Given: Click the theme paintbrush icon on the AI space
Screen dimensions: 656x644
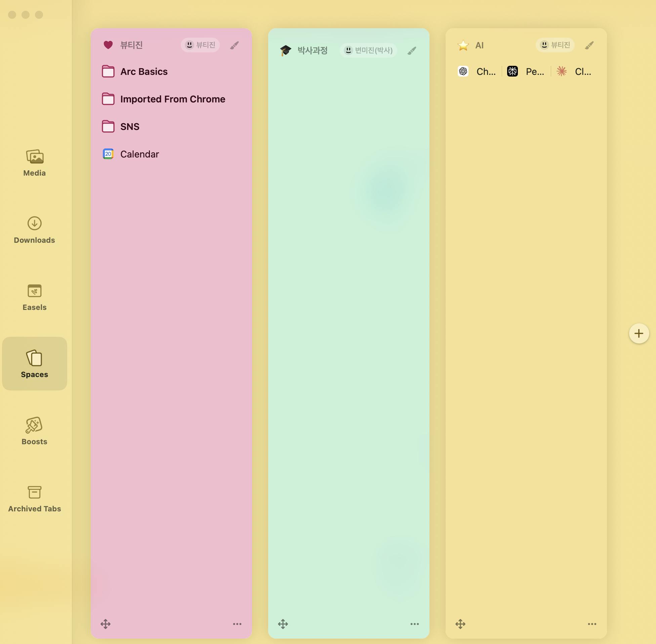Looking at the screenshot, I should pyautogui.click(x=589, y=45).
